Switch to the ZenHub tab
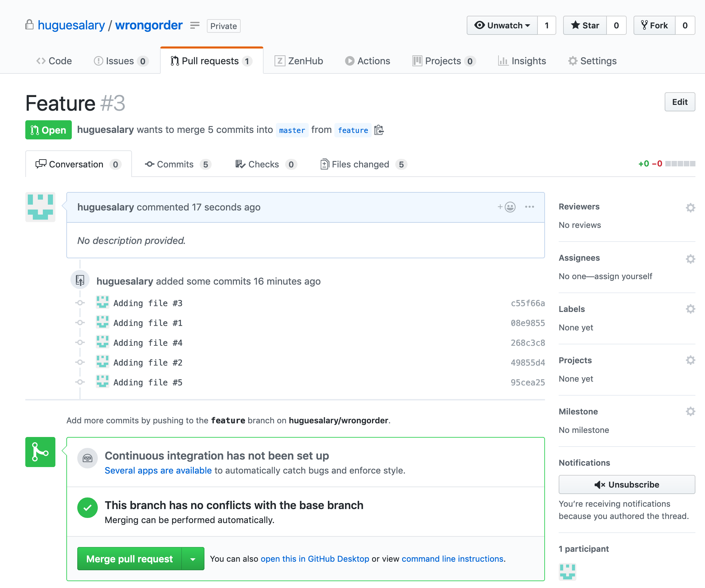The height and width of the screenshot is (588, 705). [x=299, y=61]
